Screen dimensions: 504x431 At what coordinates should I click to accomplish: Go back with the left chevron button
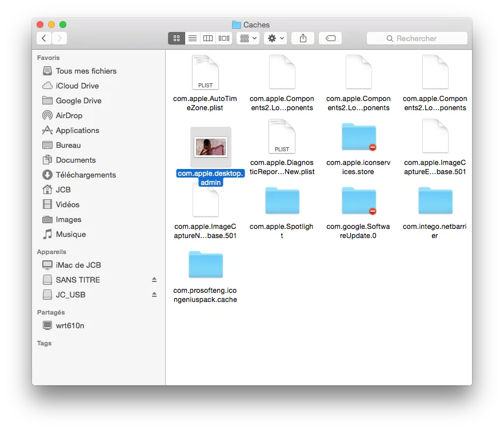[x=44, y=39]
